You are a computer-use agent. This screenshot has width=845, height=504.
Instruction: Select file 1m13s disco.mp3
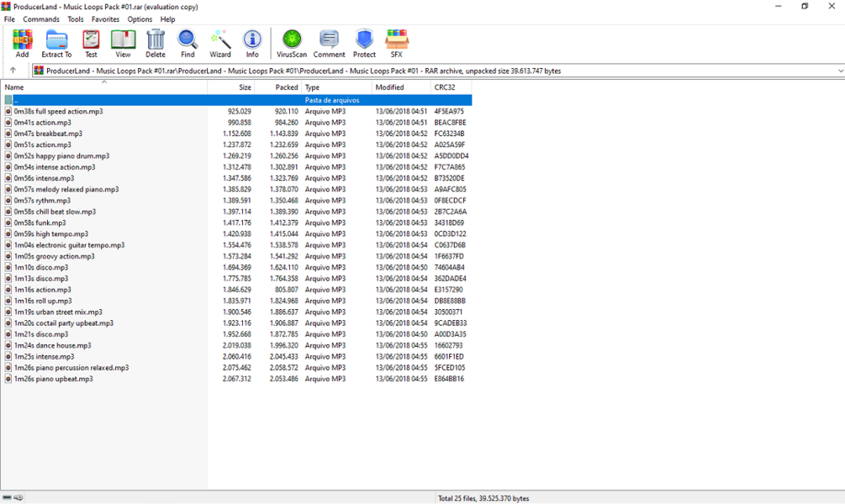(236, 278)
